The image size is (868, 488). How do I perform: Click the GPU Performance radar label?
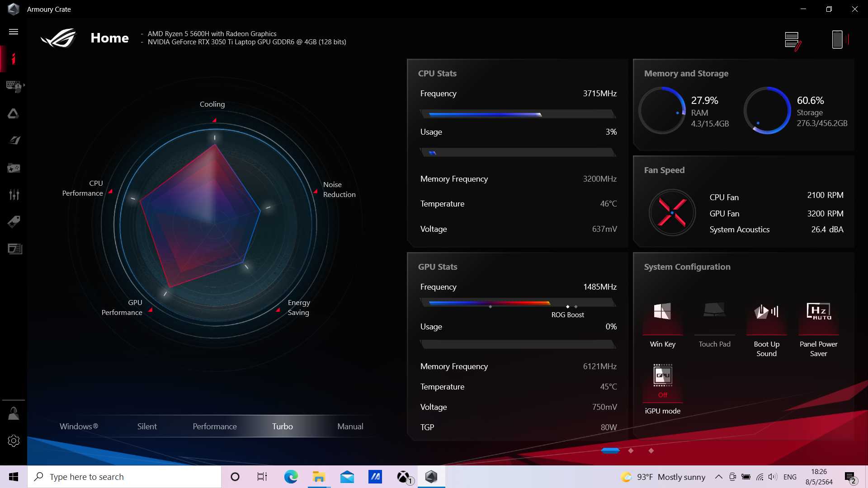click(x=122, y=307)
